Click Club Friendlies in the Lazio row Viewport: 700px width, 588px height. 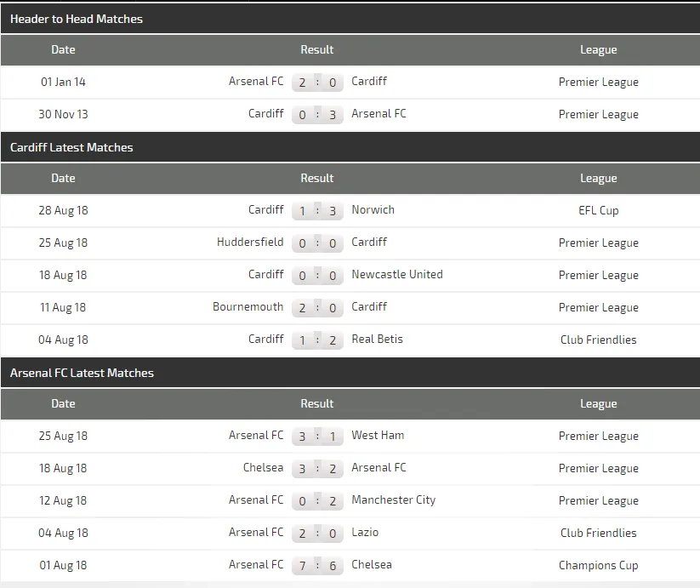[598, 533]
